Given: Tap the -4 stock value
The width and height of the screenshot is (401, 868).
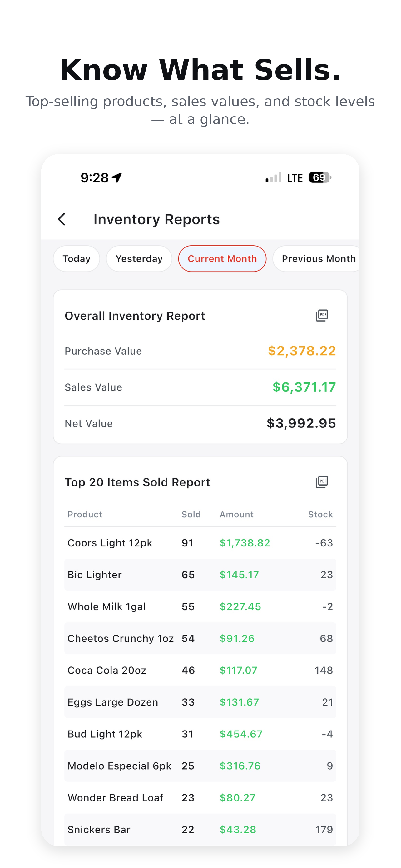Looking at the screenshot, I should (x=327, y=734).
